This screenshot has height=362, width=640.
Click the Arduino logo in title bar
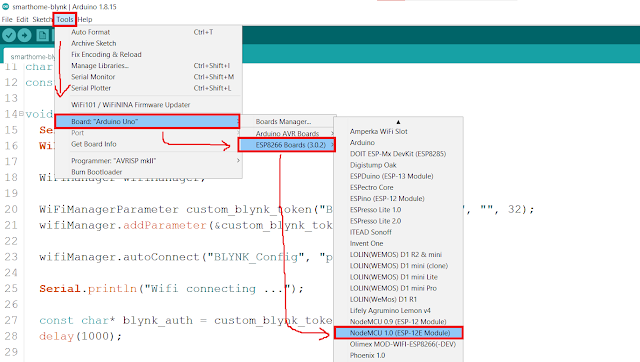pyautogui.click(x=6, y=7)
